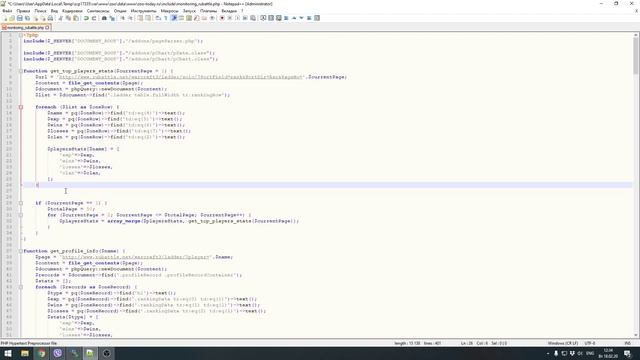Click the vertical scrollbar thumb
This screenshot has width=640, height=360.
636,56
